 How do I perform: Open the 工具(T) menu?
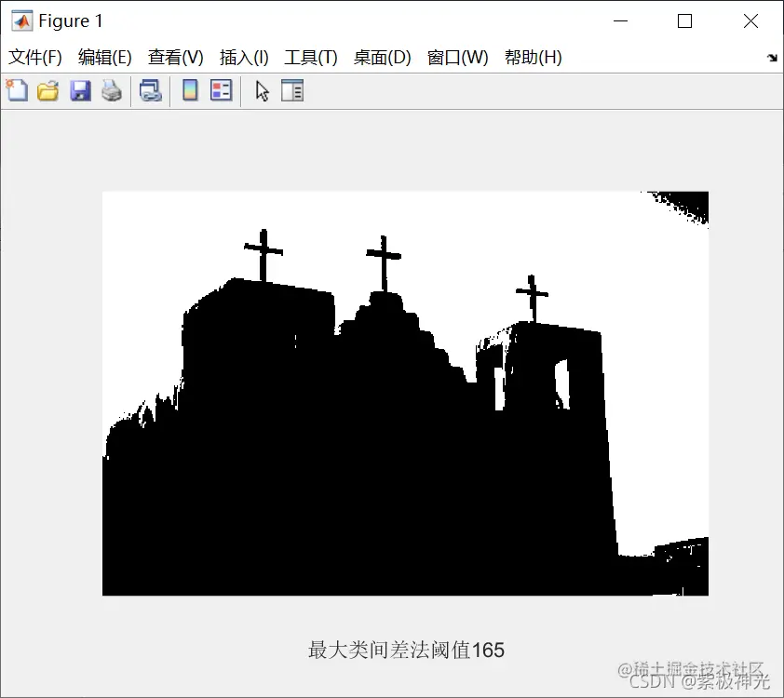310,57
